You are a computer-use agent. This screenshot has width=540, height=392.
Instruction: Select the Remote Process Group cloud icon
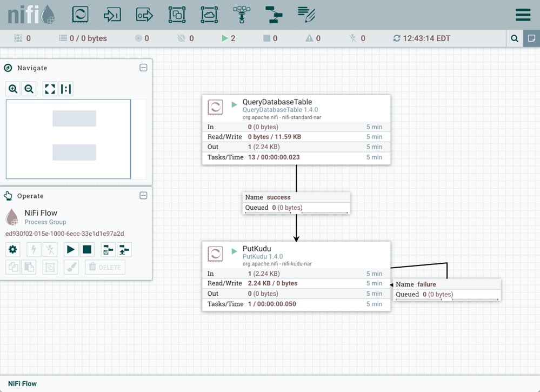coord(209,15)
